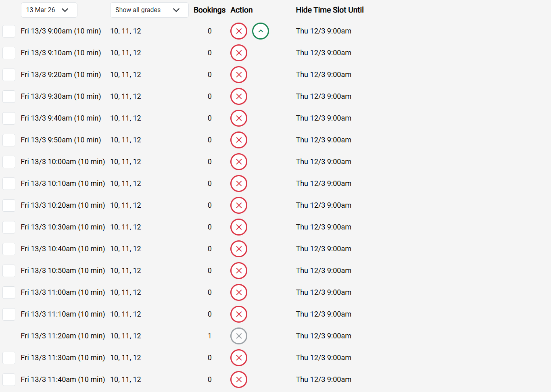Delete the Fri 13/3 9:00am time slot
The image size is (551, 392).
(x=239, y=31)
